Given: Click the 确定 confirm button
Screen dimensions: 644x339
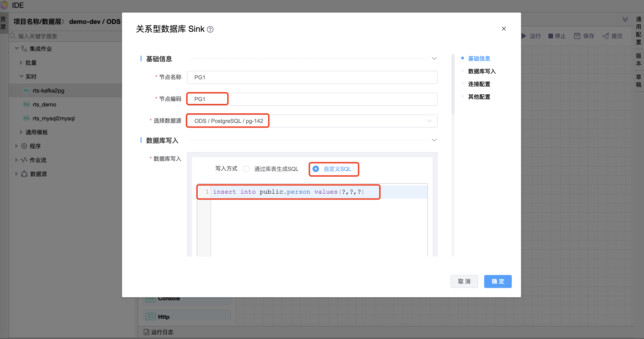Looking at the screenshot, I should 498,281.
